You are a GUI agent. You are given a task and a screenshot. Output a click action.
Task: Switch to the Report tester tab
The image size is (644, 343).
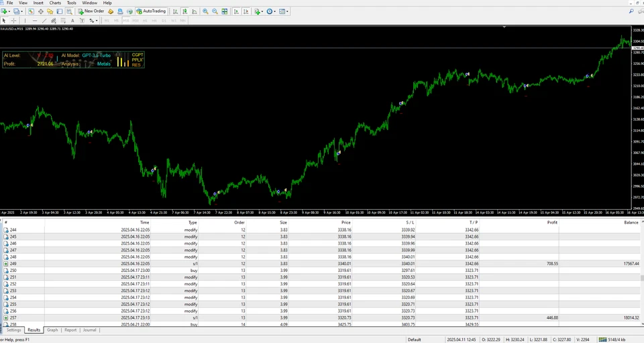pyautogui.click(x=70, y=330)
